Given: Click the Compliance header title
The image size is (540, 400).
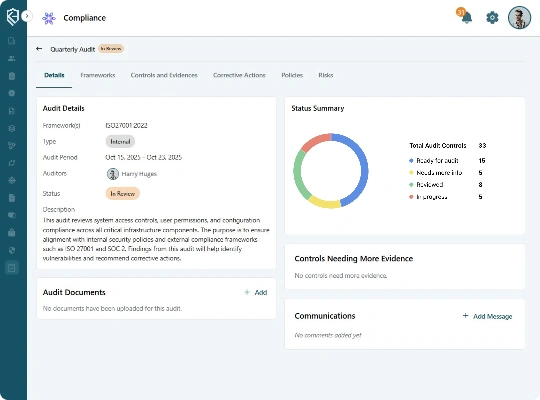Looking at the screenshot, I should coord(84,18).
